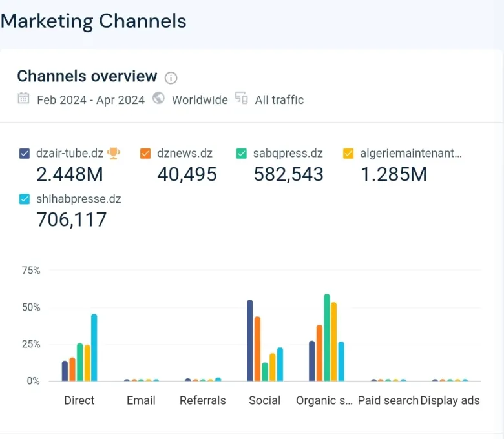Click the dark blue Direct bar
Screen dimensions: 504x439
coord(65,371)
